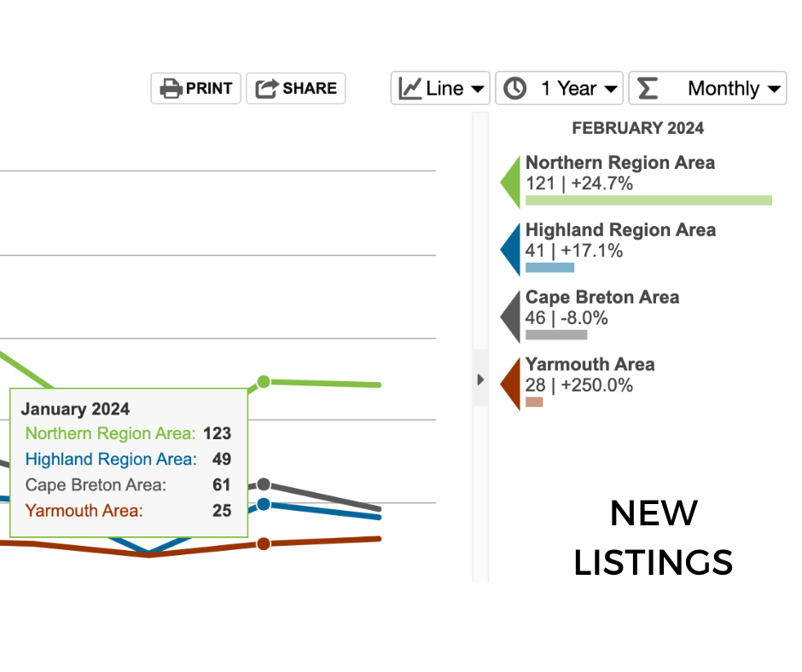Open the Line chart type dropdown
Image resolution: width=802 pixels, height=672 pixels.
click(x=440, y=89)
